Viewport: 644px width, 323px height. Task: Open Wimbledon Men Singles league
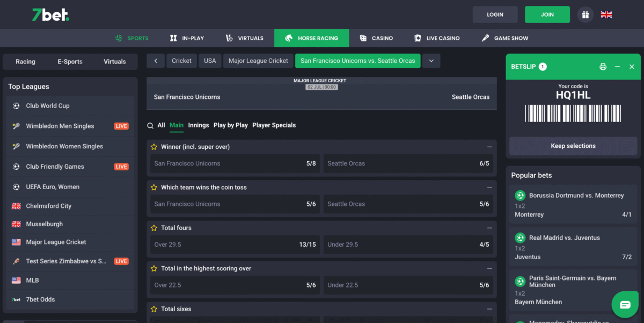coord(70,126)
